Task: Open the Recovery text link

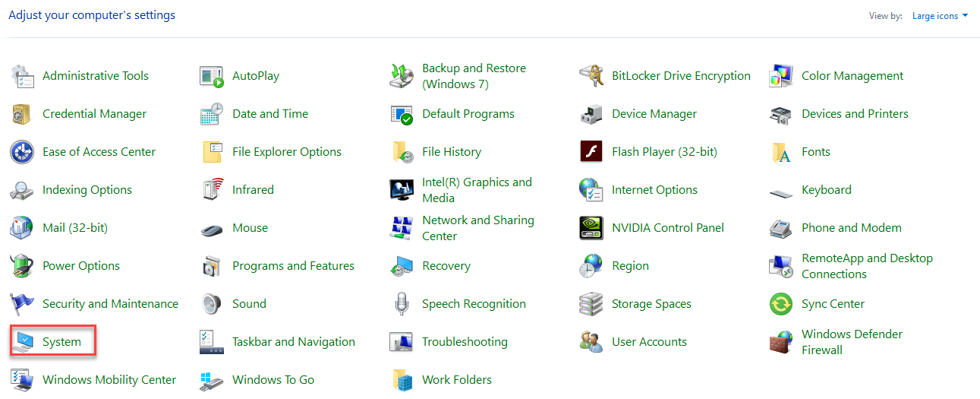Action: 446,266
